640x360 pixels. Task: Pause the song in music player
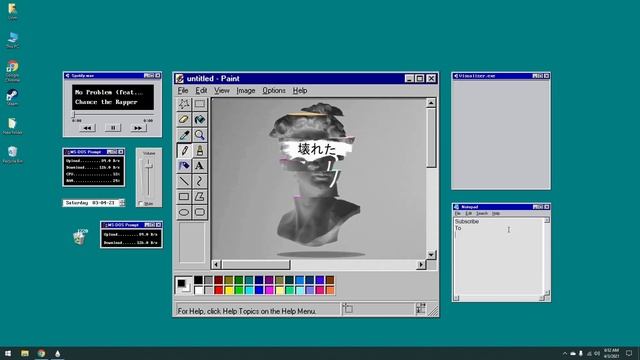(x=113, y=128)
